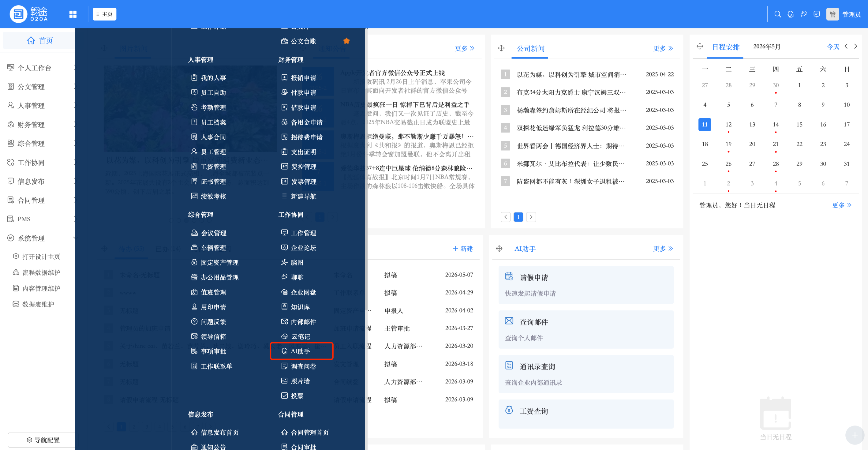The image size is (868, 450).
Task: Click the 绩效考核 chart icon
Action: tap(194, 196)
